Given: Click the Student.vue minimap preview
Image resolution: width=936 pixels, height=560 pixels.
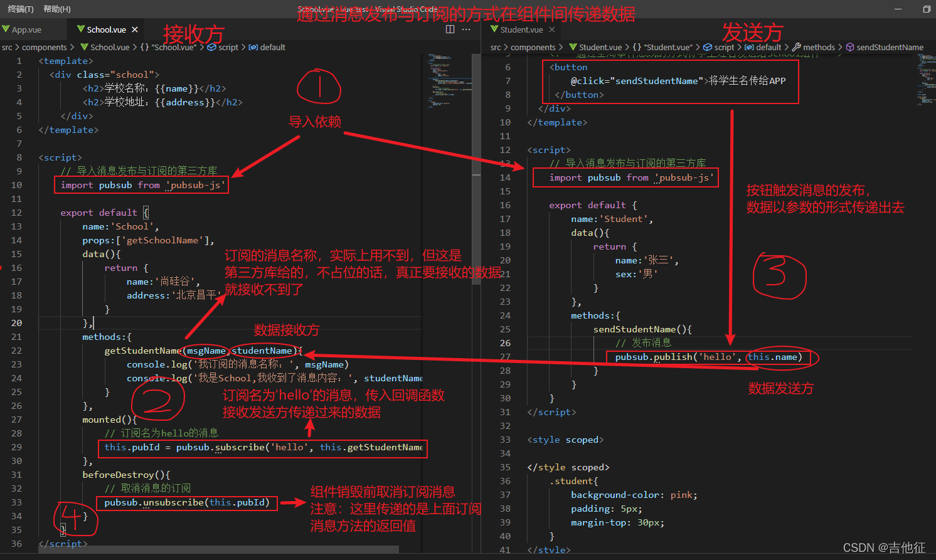Looking at the screenshot, I should click(926, 82).
